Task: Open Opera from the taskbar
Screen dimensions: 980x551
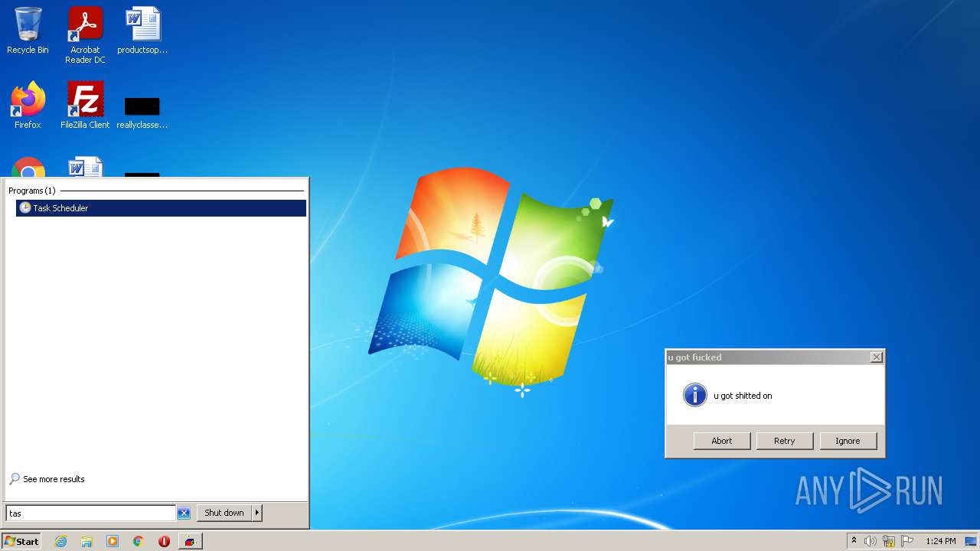Action: point(164,541)
